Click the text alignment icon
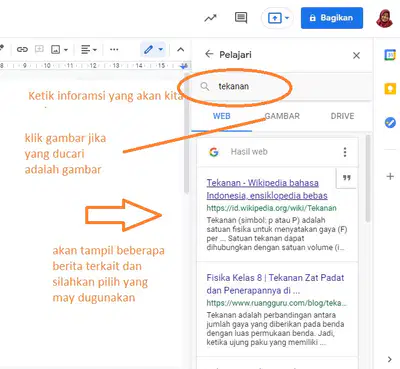 point(86,50)
